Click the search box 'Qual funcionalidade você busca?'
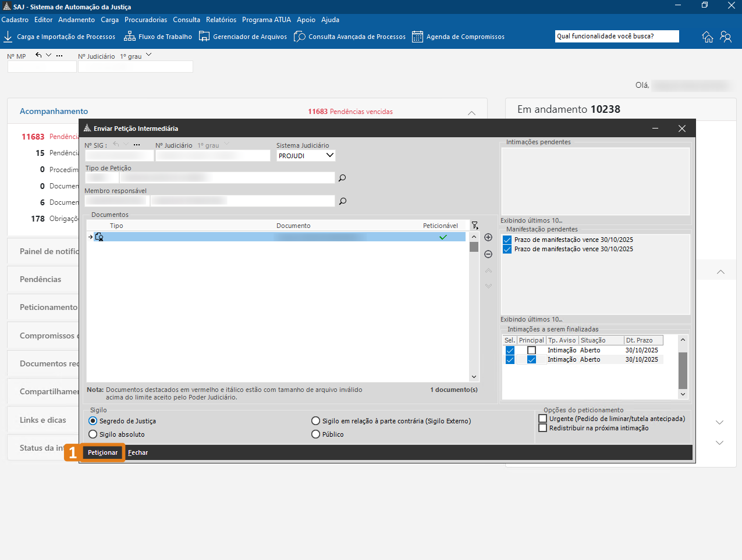742x560 pixels. coord(616,36)
